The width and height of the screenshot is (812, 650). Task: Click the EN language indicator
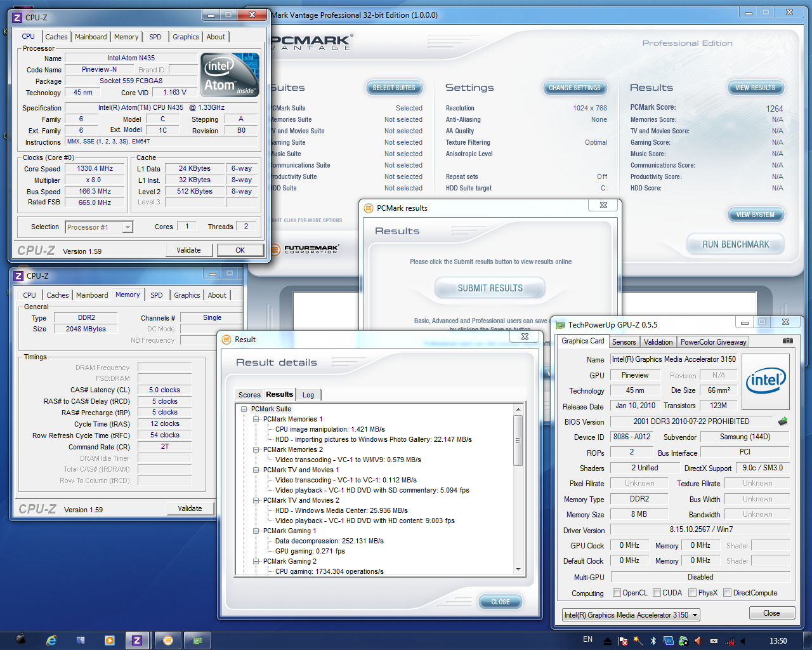(588, 640)
